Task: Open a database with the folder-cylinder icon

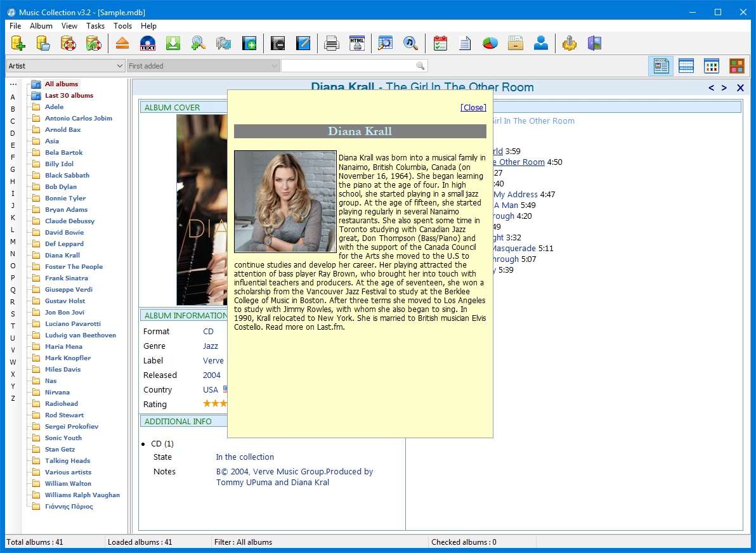Action: point(43,43)
